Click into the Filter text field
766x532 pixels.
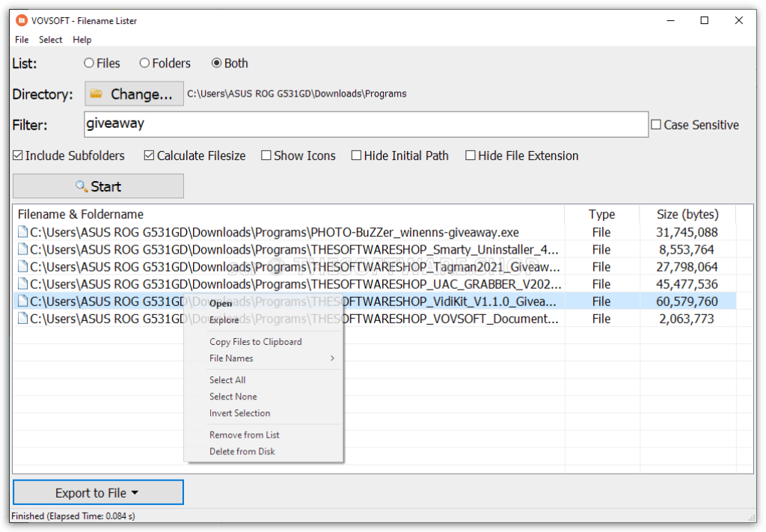[367, 124]
